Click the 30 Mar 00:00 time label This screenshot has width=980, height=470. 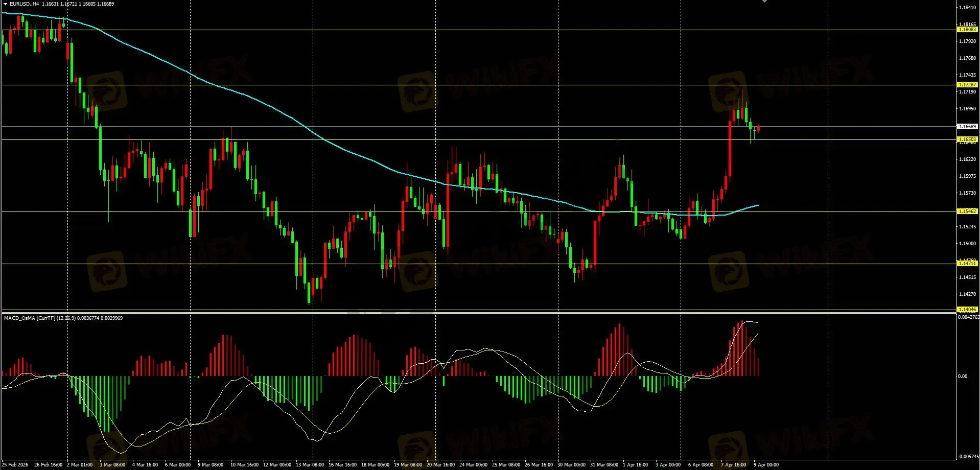click(x=571, y=465)
